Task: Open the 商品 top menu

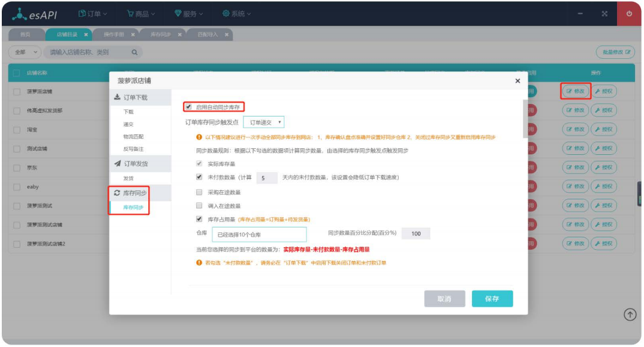Action: pyautogui.click(x=141, y=13)
